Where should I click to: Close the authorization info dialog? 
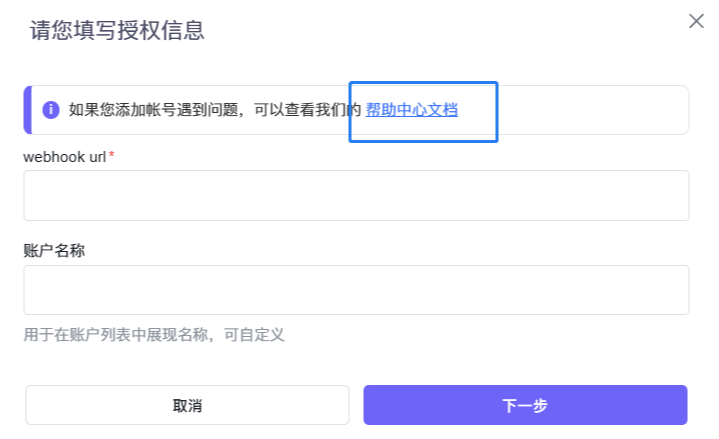696,22
